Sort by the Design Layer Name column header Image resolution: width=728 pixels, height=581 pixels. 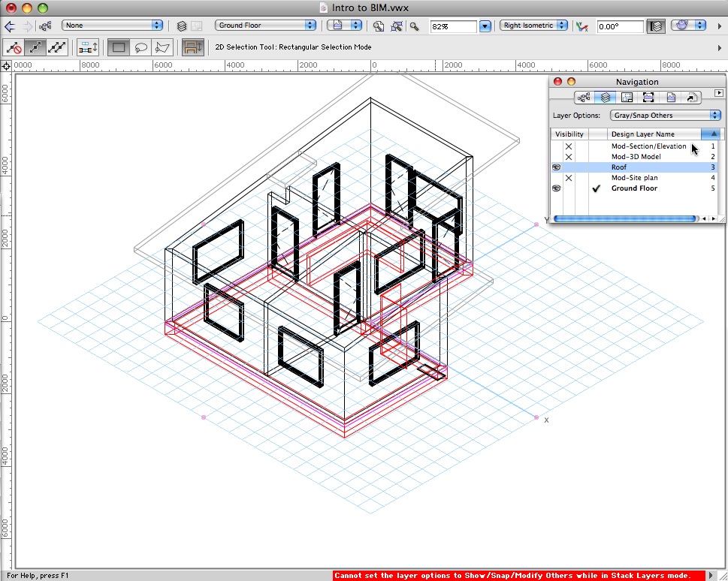pyautogui.click(x=654, y=134)
